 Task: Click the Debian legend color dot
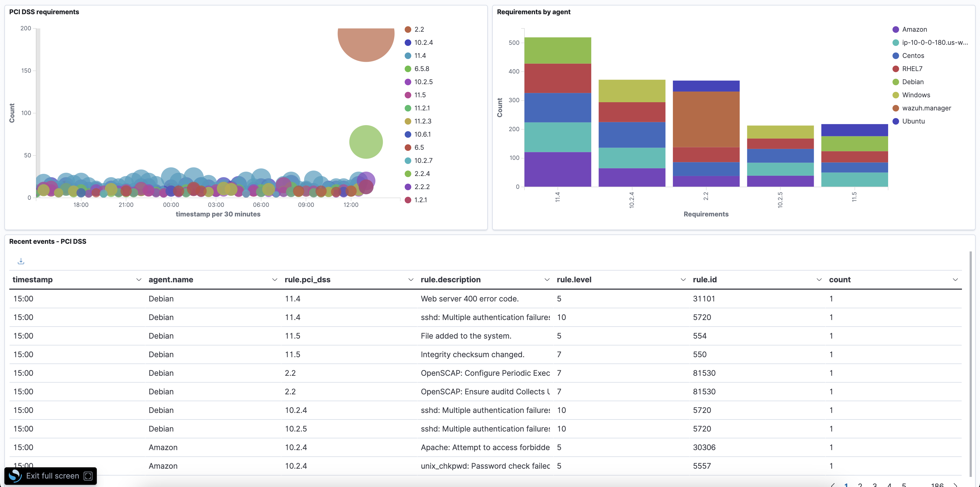point(896,81)
